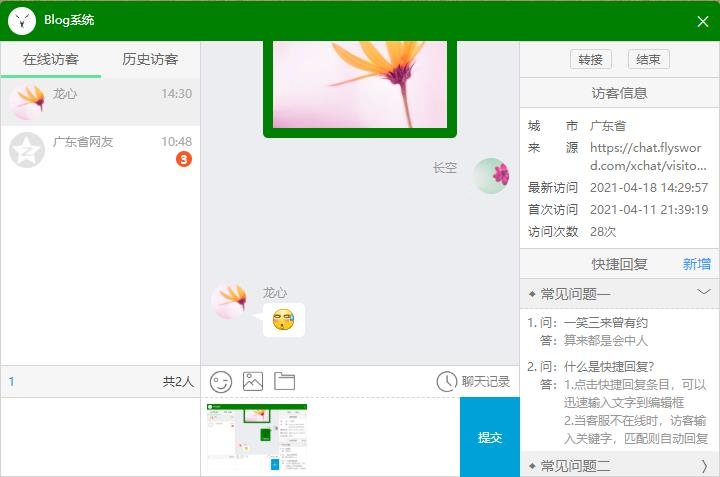720x477 pixels.
Task: Open chat history clock icon
Action: pos(446,381)
